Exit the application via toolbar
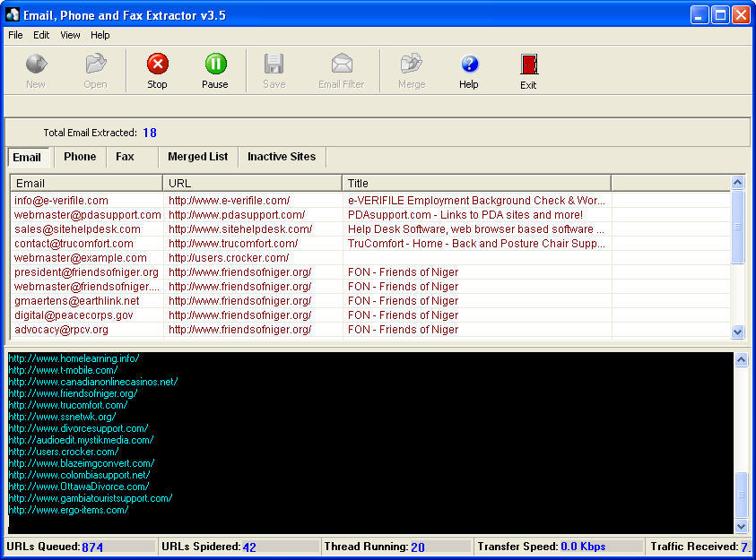The width and height of the screenshot is (756, 560). (x=528, y=70)
